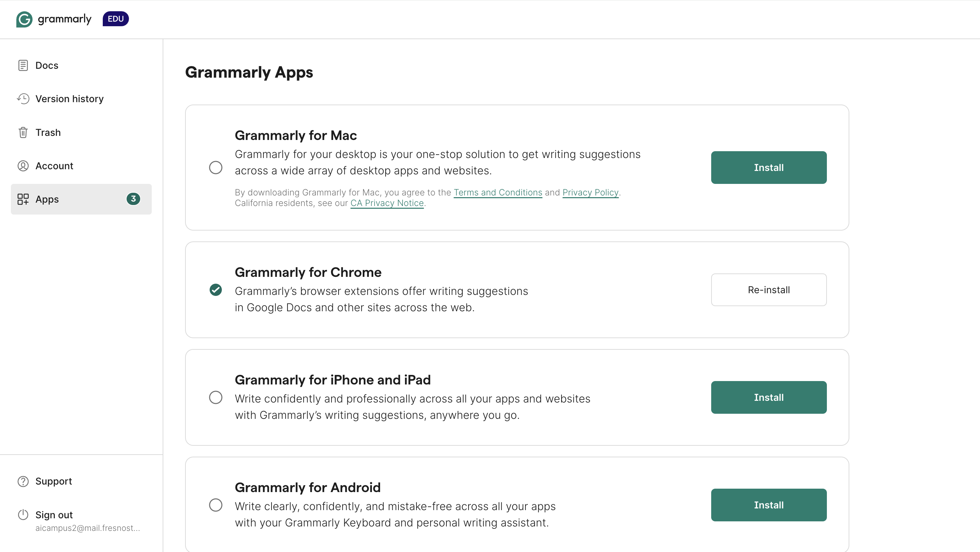The height and width of the screenshot is (552, 980).
Task: Install Grammarly for iPhone and iPad
Action: (768, 397)
